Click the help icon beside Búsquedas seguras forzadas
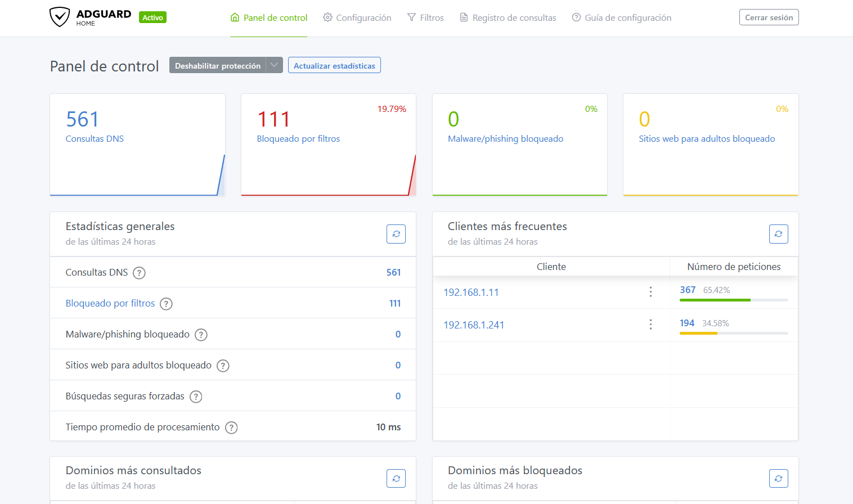The image size is (853, 504). pyautogui.click(x=195, y=396)
